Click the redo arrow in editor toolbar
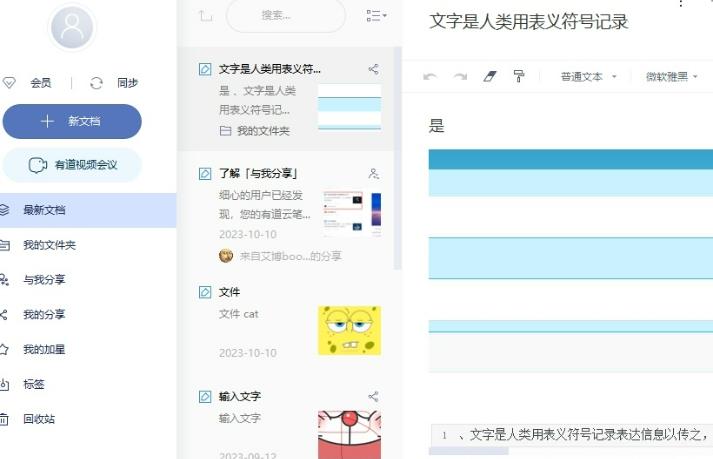713x459 pixels. (x=460, y=76)
